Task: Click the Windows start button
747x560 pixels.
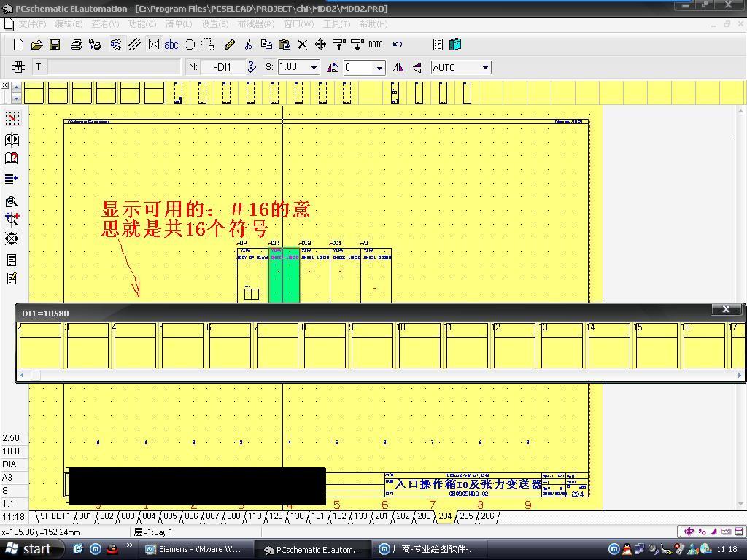Action: [31, 549]
